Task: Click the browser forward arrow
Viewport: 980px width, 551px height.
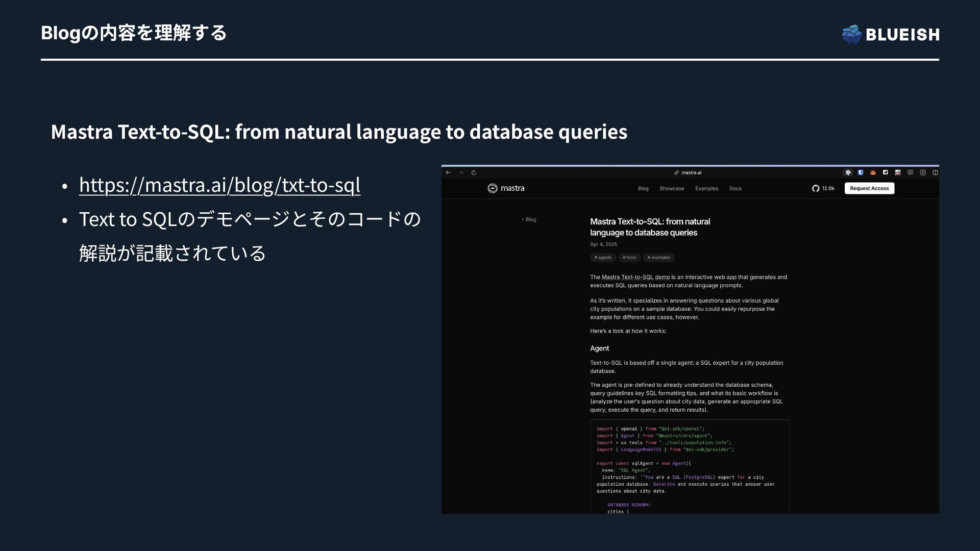Action: pyautogui.click(x=461, y=172)
